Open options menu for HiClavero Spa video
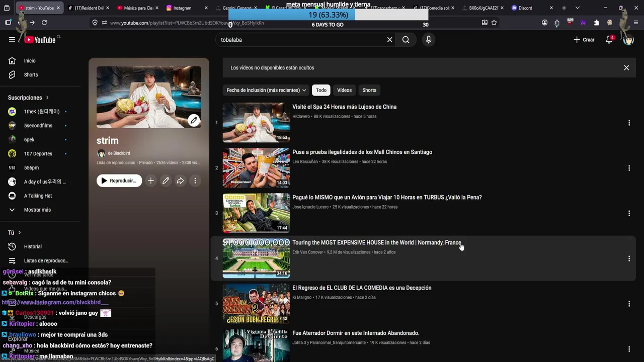Viewport: 644px width, 362px height. click(x=629, y=123)
